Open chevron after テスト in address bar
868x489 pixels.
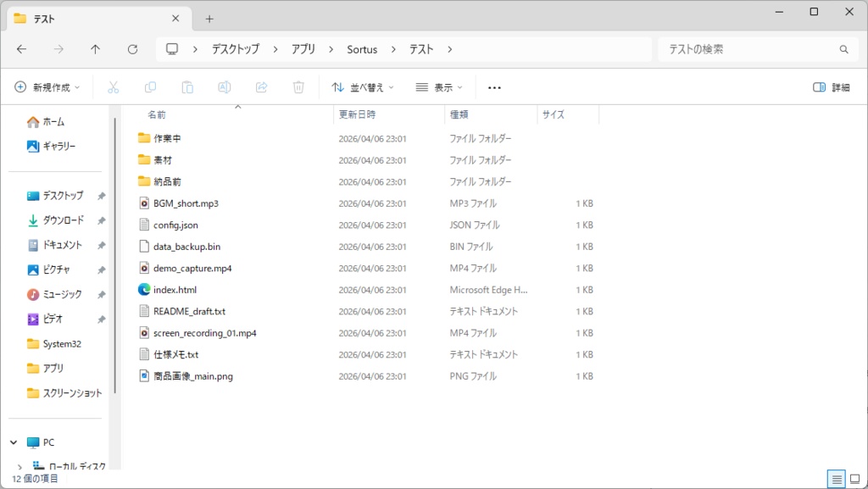pyautogui.click(x=449, y=49)
